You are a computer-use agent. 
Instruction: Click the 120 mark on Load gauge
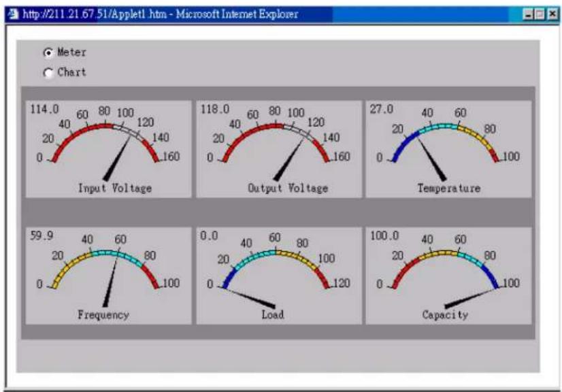point(342,283)
